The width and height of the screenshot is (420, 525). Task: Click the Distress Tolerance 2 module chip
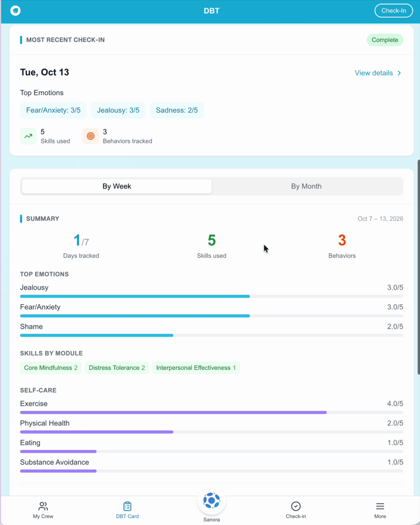pos(117,368)
